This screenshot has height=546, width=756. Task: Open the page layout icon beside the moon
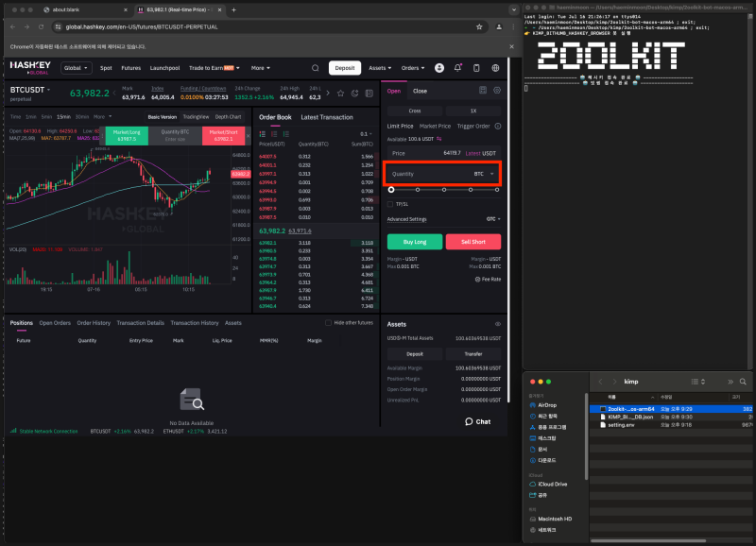(x=369, y=94)
